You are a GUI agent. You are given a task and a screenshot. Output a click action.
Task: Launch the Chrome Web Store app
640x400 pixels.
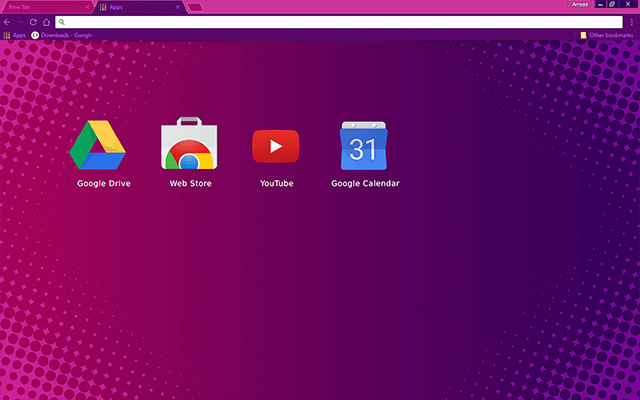coord(188,145)
